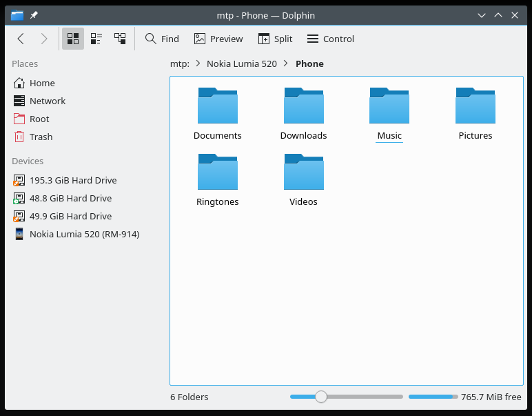Click the 765.7 MiB free status text
Image resolution: width=532 pixels, height=416 pixels.
pyautogui.click(x=491, y=397)
